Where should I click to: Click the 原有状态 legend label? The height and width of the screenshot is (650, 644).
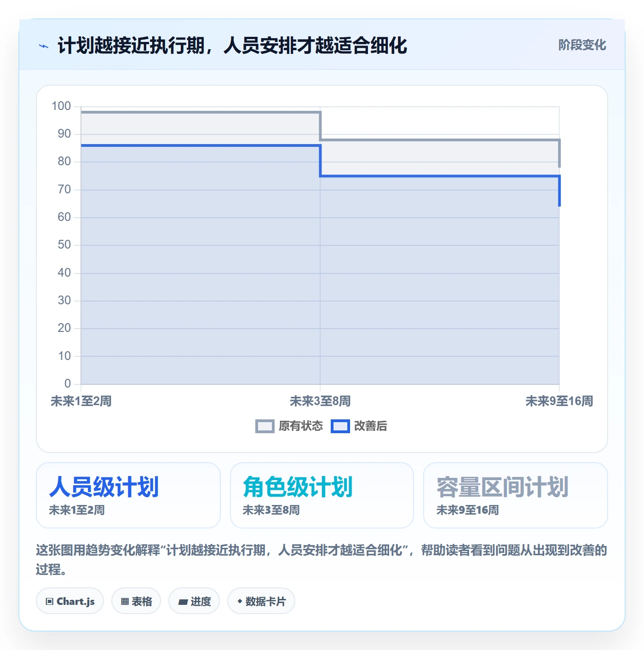pos(301,426)
